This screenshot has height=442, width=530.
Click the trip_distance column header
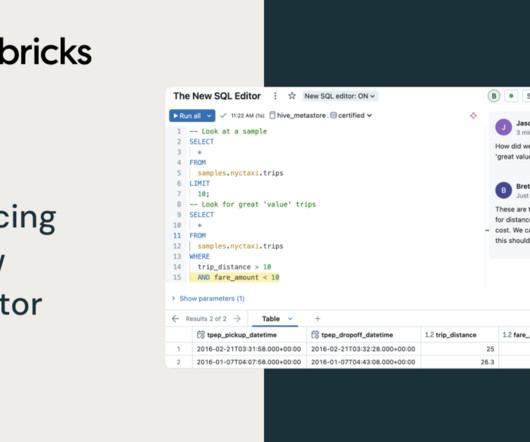pos(459,335)
